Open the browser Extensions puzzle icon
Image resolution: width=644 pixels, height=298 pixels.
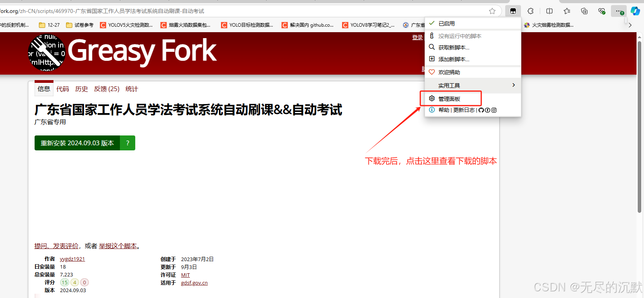coord(530,11)
